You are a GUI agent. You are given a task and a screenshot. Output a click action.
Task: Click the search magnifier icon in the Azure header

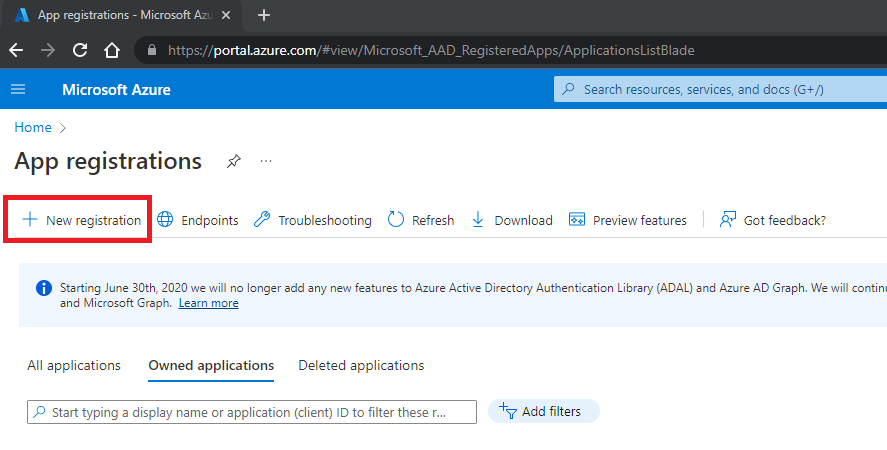[x=569, y=89]
